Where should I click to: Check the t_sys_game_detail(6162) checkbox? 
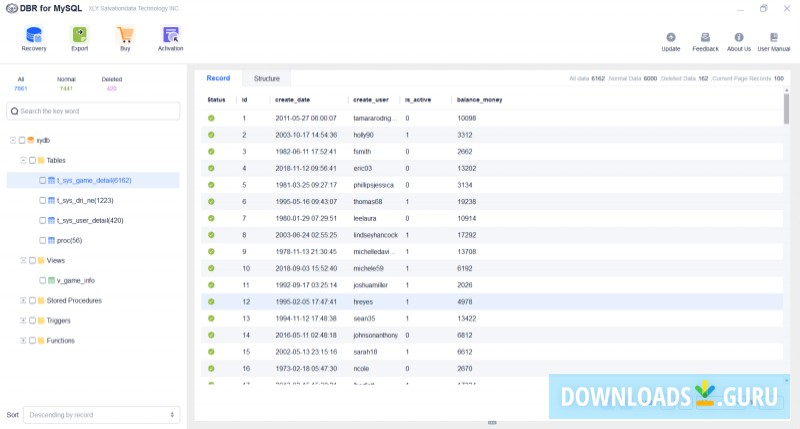(42, 181)
